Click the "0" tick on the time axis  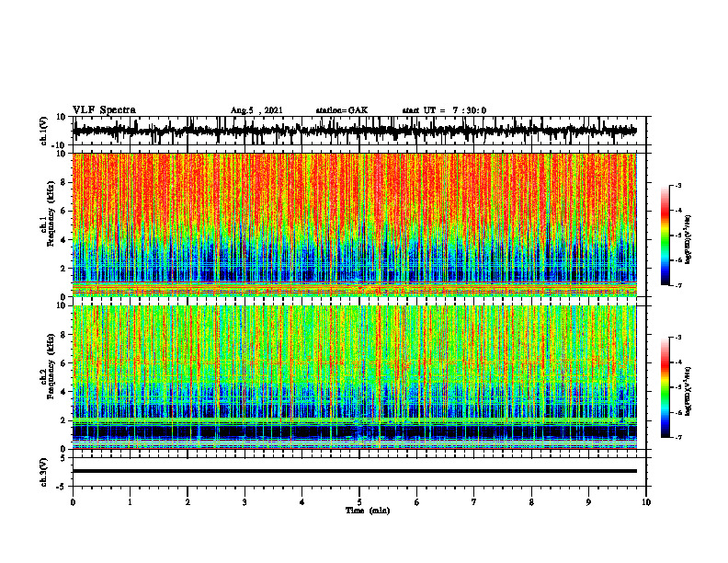73,502
